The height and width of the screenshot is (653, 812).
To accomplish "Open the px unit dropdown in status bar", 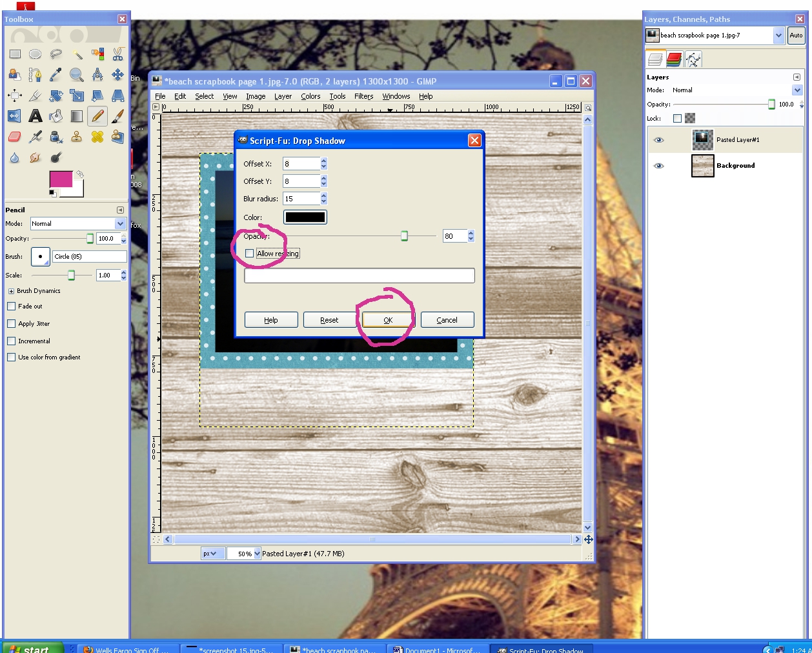I will (212, 554).
